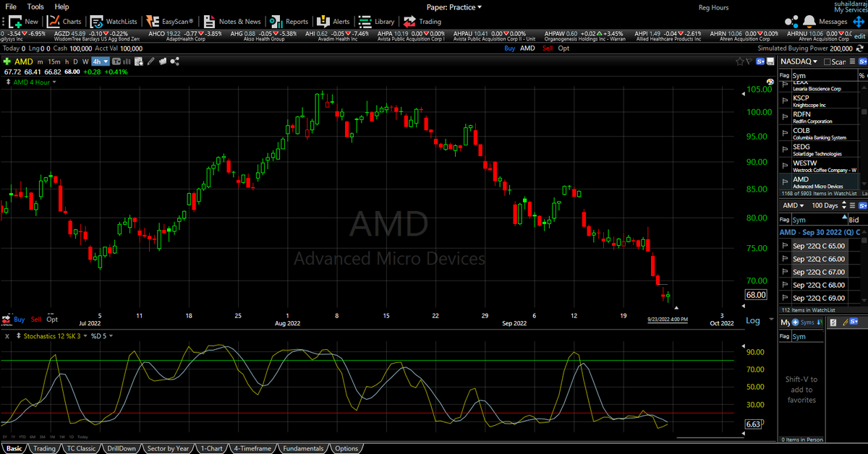
Task: Click Sell in the top order bar
Action: pos(546,48)
